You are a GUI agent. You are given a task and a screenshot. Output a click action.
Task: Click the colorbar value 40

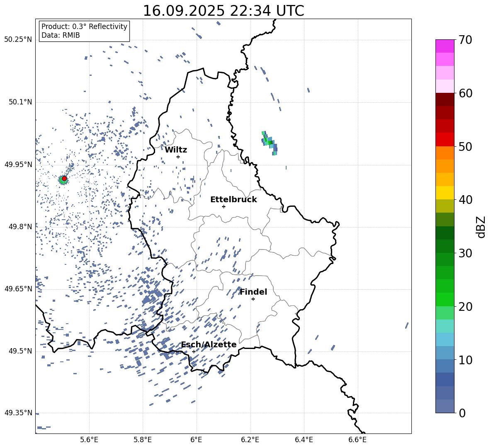click(465, 200)
